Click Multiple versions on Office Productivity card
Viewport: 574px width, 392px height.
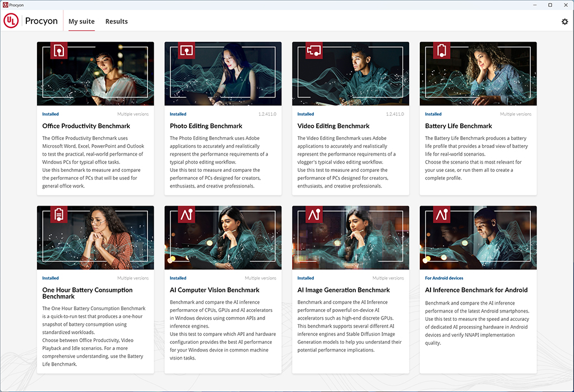click(133, 114)
